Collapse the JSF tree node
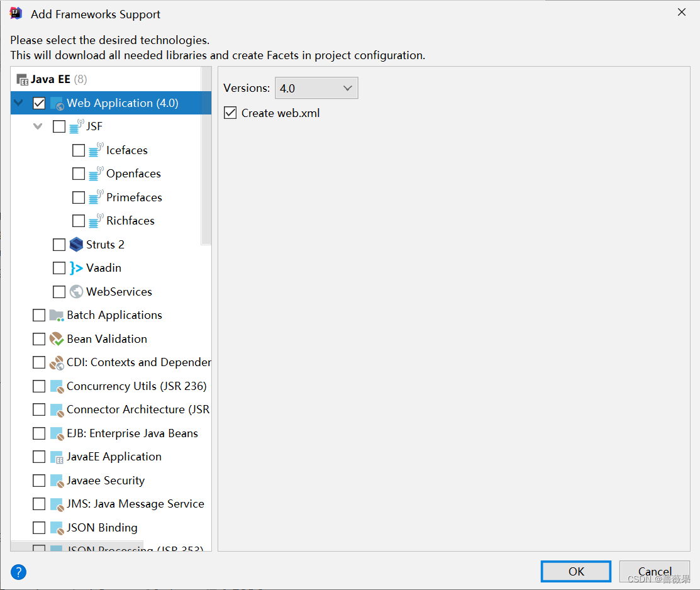This screenshot has height=590, width=700. click(x=38, y=126)
